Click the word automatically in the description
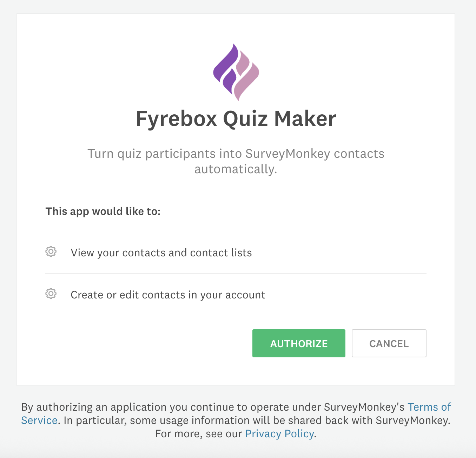This screenshot has height=458, width=476. (236, 169)
